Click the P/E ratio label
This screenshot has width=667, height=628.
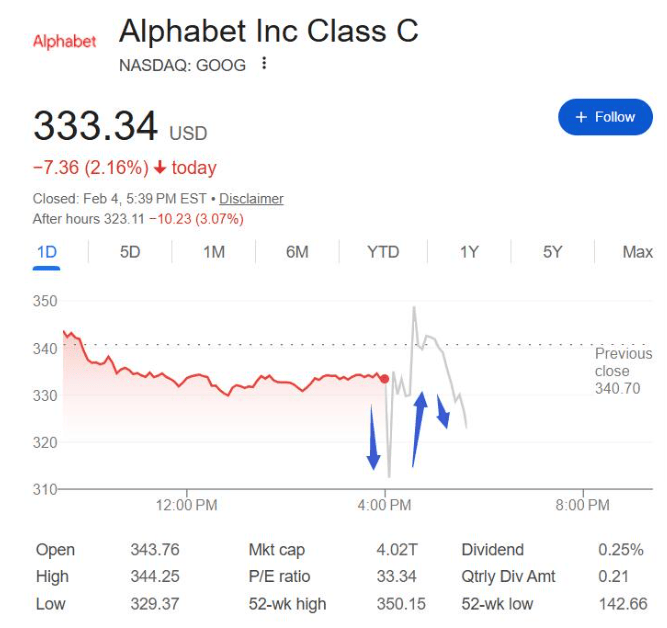279,577
